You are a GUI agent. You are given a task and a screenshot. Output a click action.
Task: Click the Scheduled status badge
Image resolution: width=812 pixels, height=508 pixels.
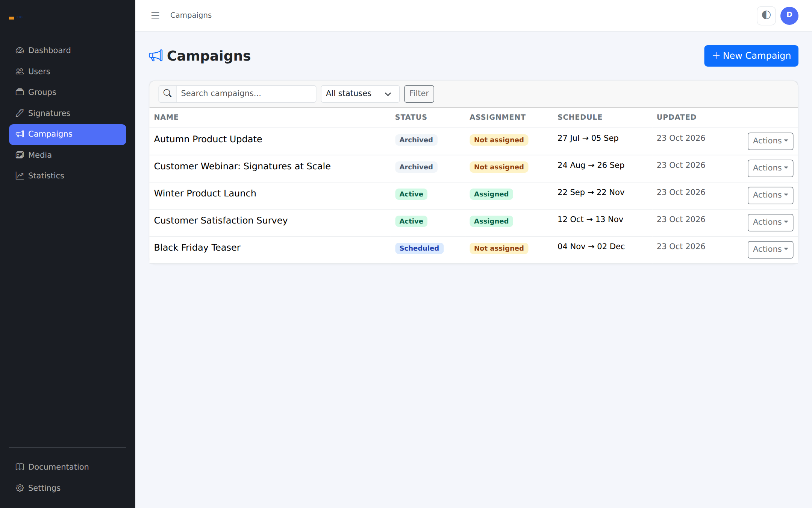419,248
